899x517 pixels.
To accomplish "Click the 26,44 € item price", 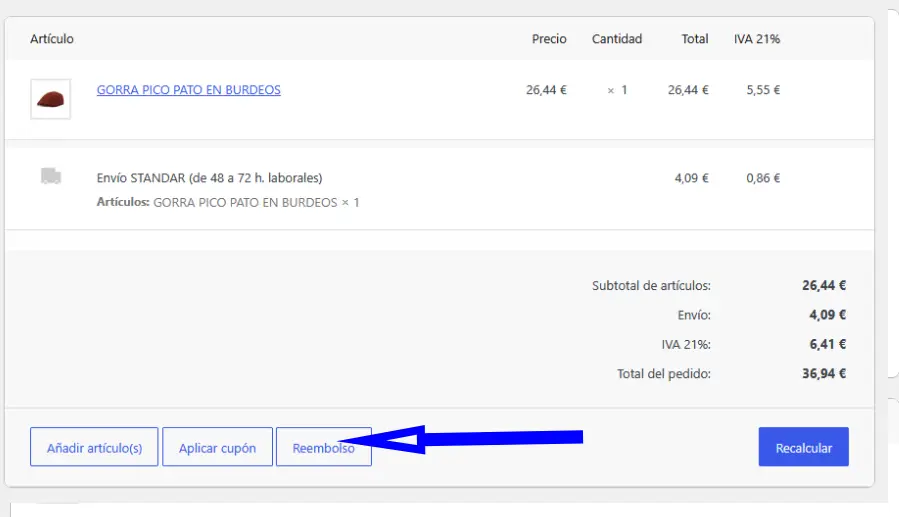I will point(546,90).
